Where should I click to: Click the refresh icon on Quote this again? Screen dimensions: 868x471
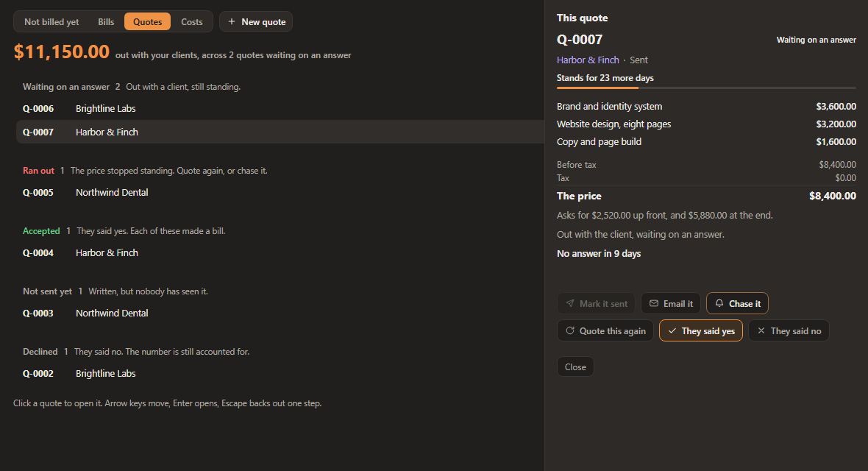tap(570, 331)
